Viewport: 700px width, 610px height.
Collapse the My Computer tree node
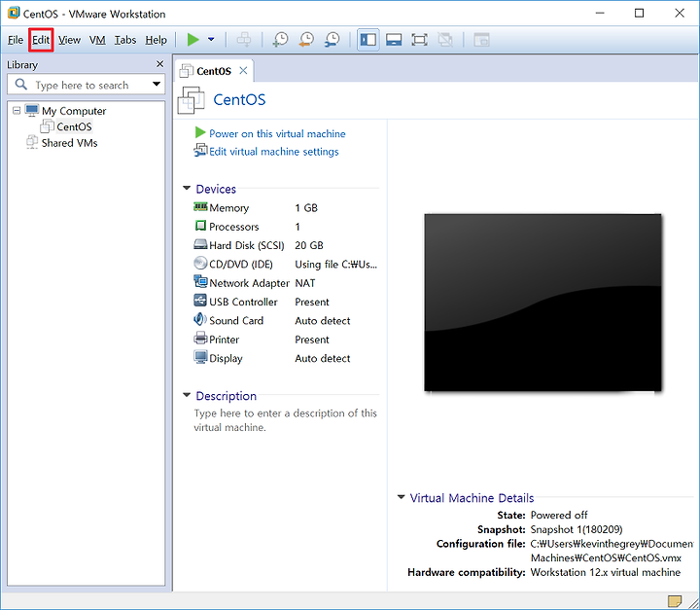(17, 110)
